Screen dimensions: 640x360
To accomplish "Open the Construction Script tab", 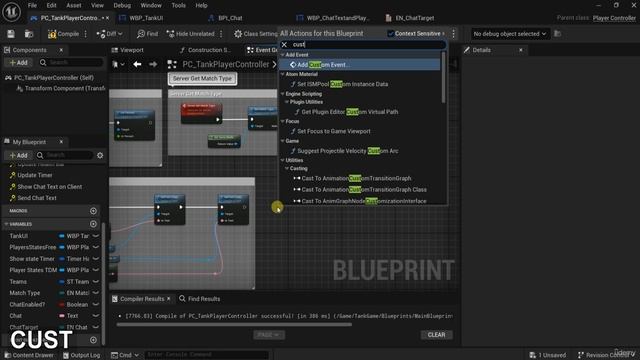I will coord(209,50).
